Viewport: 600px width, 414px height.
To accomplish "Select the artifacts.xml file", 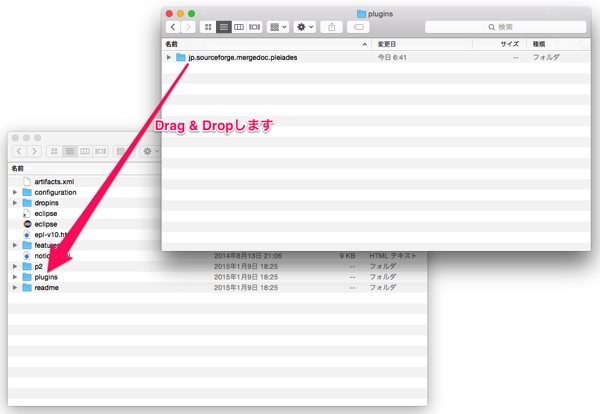I will click(x=54, y=181).
